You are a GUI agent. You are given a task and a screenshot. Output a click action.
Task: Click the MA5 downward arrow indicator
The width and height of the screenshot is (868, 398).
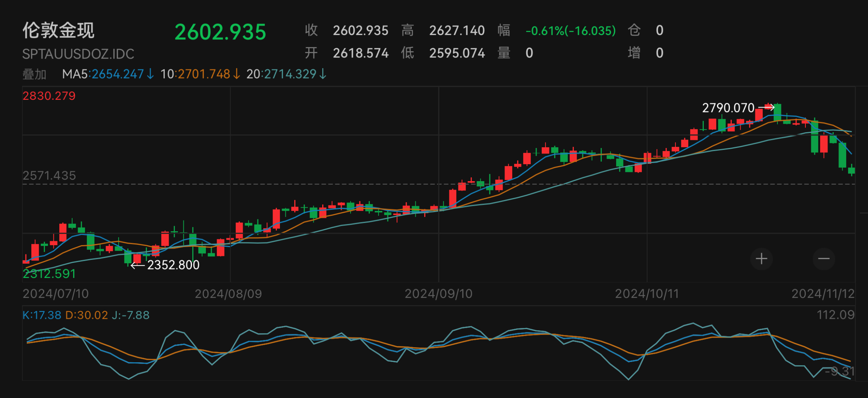(150, 74)
